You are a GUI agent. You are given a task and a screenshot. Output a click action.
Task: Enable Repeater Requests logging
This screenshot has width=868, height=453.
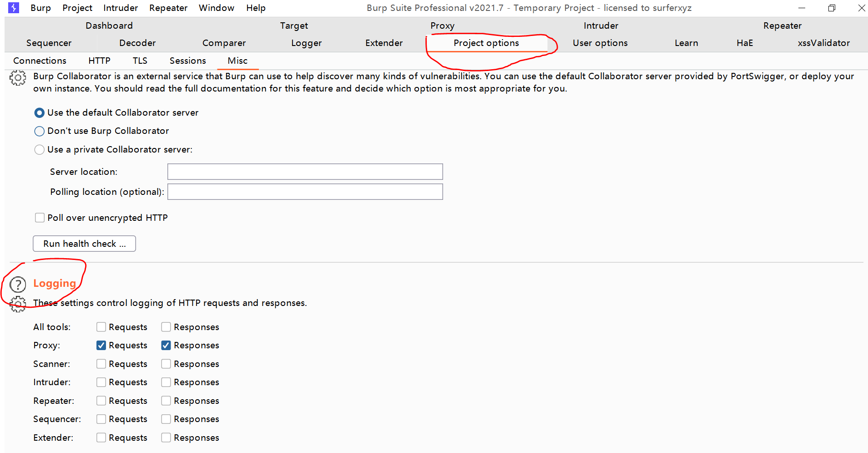[101, 401]
